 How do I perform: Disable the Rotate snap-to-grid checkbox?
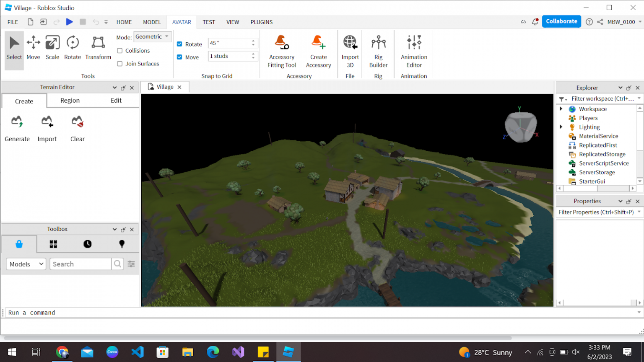pos(179,44)
